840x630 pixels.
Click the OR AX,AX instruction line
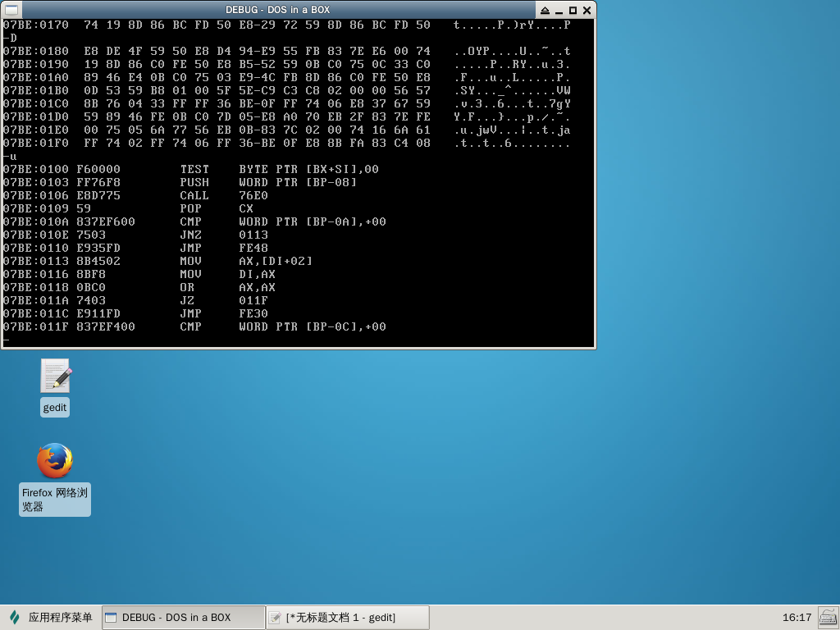point(139,287)
